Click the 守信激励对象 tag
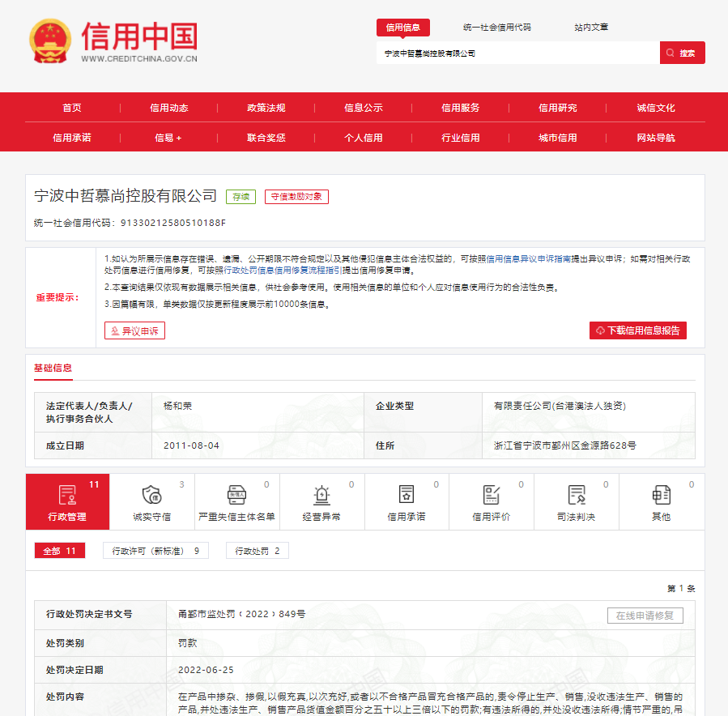The height and width of the screenshot is (716, 728). point(296,196)
